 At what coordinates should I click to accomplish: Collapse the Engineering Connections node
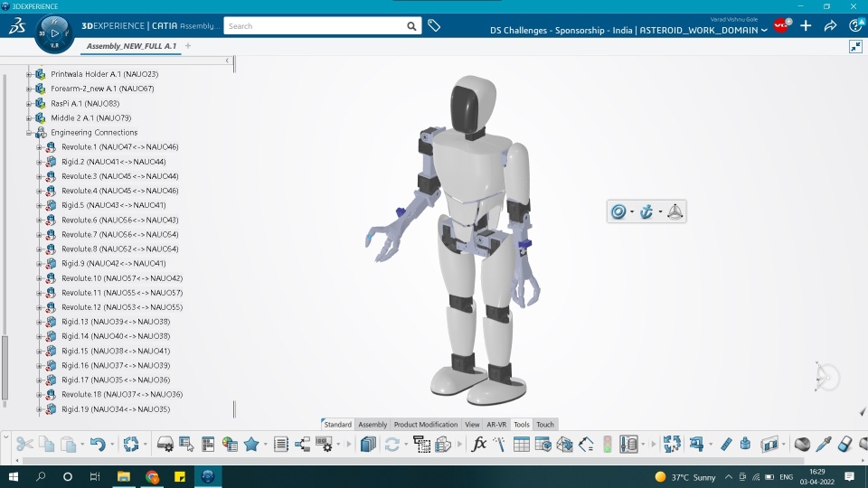point(29,133)
